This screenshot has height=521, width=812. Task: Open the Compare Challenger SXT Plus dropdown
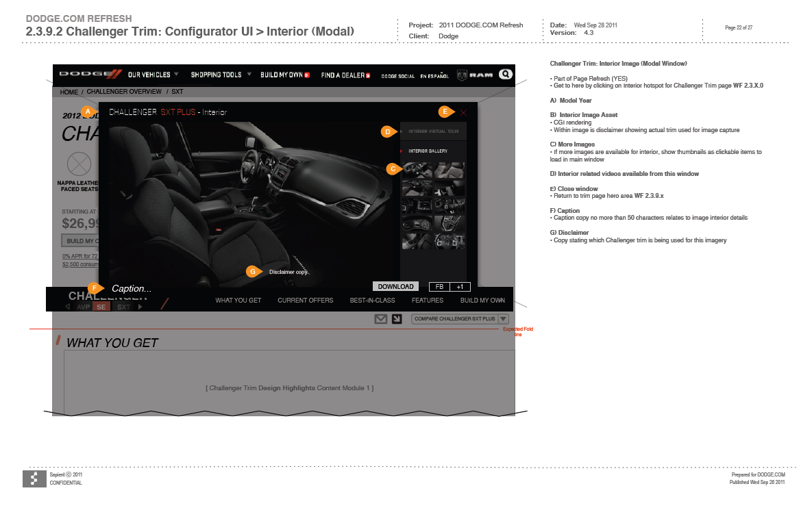coord(460,319)
